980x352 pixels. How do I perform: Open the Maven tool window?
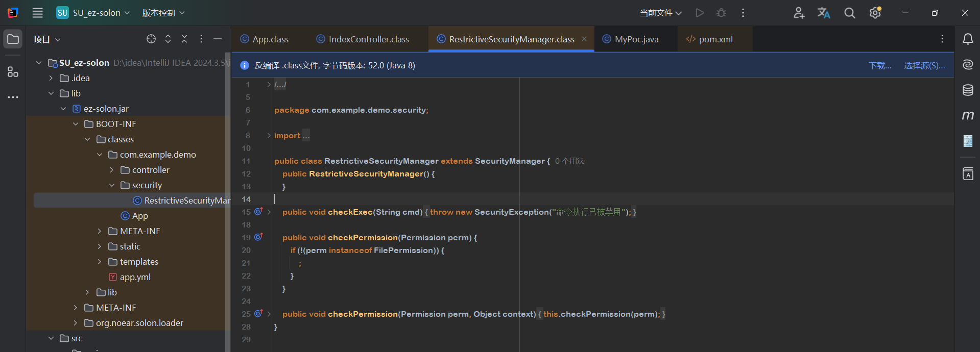(x=968, y=116)
